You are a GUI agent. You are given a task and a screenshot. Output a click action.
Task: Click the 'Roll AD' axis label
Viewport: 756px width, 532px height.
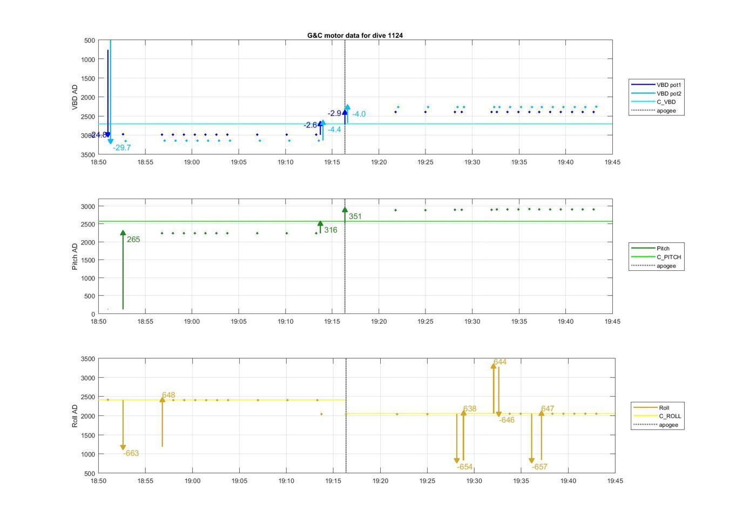click(75, 416)
